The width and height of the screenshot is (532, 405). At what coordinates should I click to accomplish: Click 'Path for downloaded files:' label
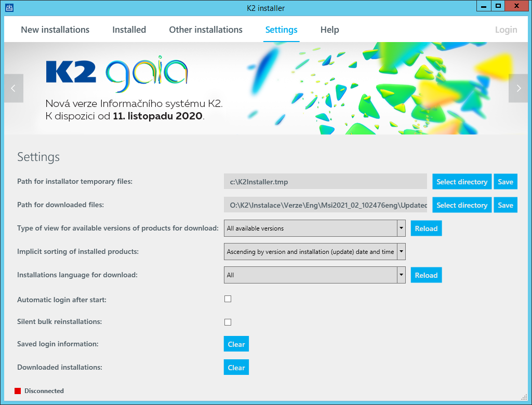pos(60,205)
